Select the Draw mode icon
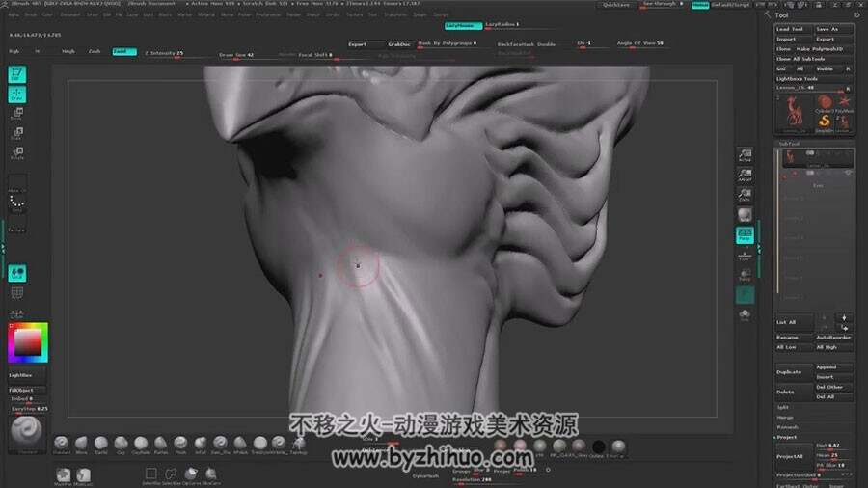The image size is (868, 488). (17, 95)
